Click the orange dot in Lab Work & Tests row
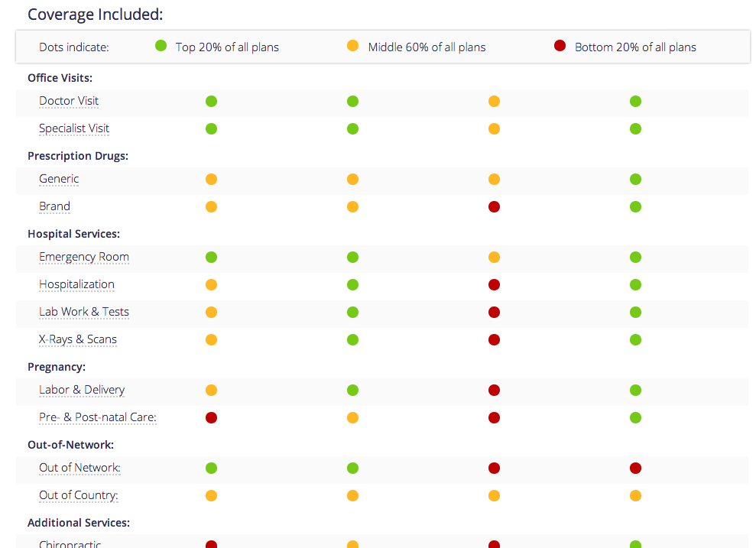This screenshot has width=756, height=548. [211, 312]
